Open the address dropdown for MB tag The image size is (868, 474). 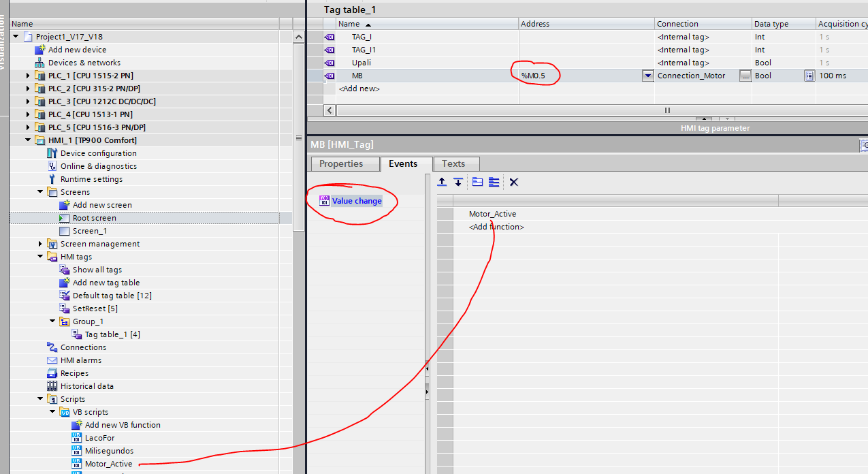648,76
